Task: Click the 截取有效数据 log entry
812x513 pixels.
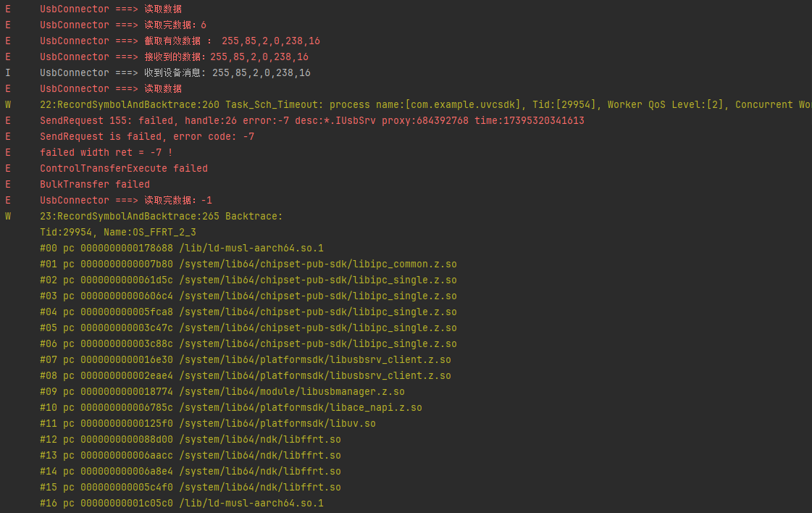Action: tap(180, 41)
